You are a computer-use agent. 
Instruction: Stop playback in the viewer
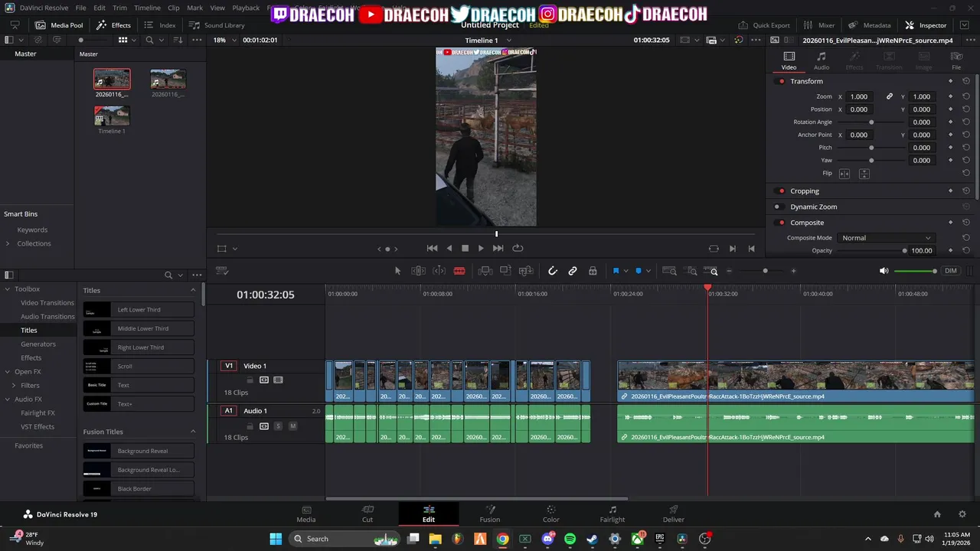coord(465,248)
